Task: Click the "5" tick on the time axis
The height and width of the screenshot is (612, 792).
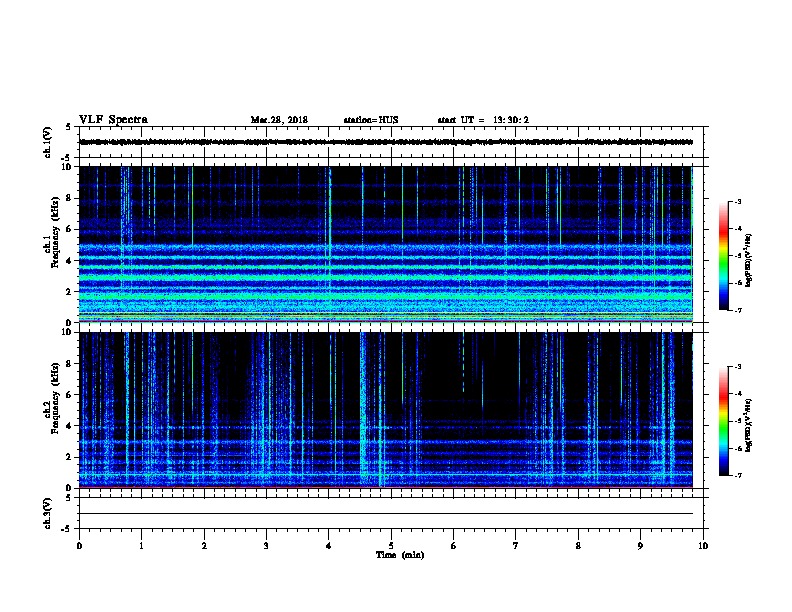Action: [391, 546]
